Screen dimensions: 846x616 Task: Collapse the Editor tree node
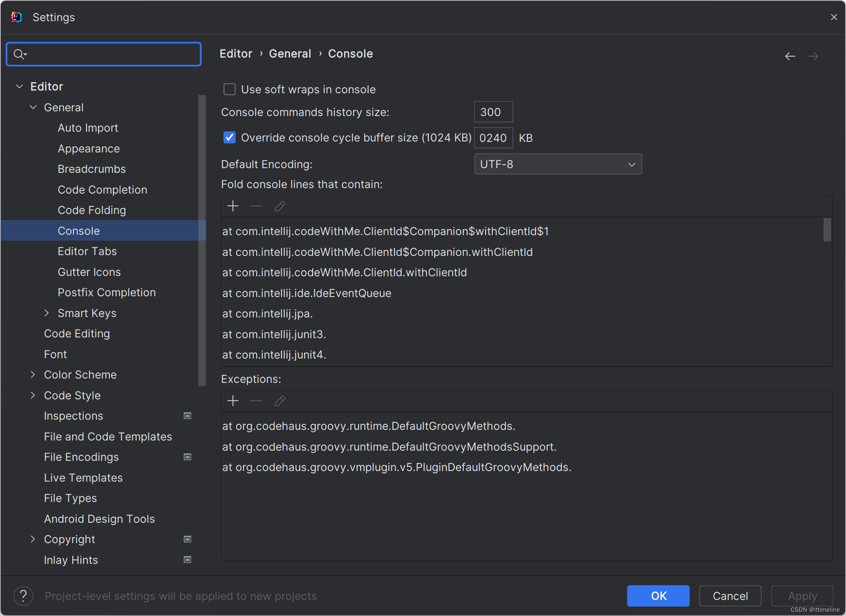click(20, 87)
